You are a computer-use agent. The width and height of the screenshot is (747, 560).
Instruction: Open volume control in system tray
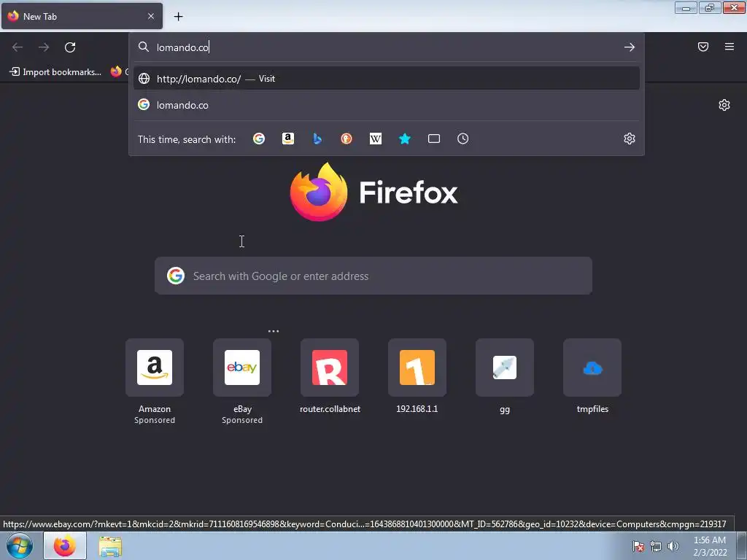pos(673,546)
